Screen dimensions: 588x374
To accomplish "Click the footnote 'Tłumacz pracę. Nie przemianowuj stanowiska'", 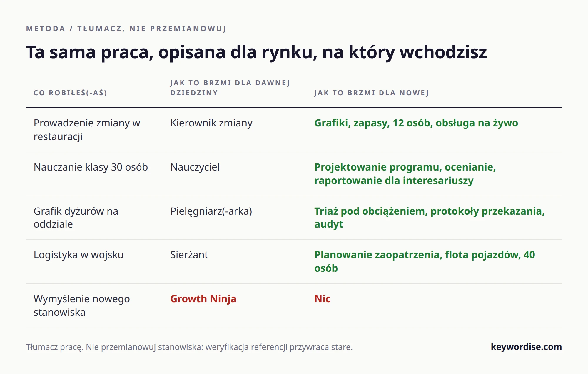I will coord(114,347).
